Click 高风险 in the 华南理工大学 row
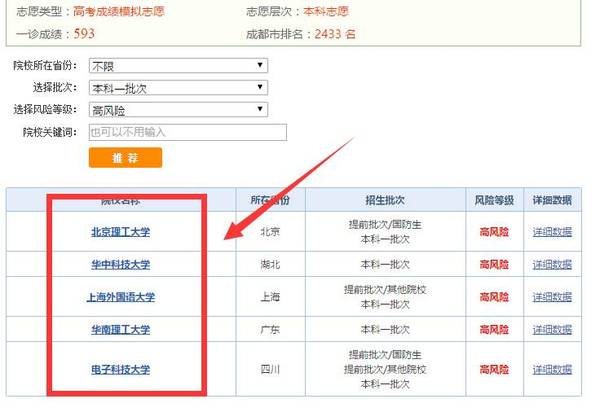 pyautogui.click(x=494, y=329)
